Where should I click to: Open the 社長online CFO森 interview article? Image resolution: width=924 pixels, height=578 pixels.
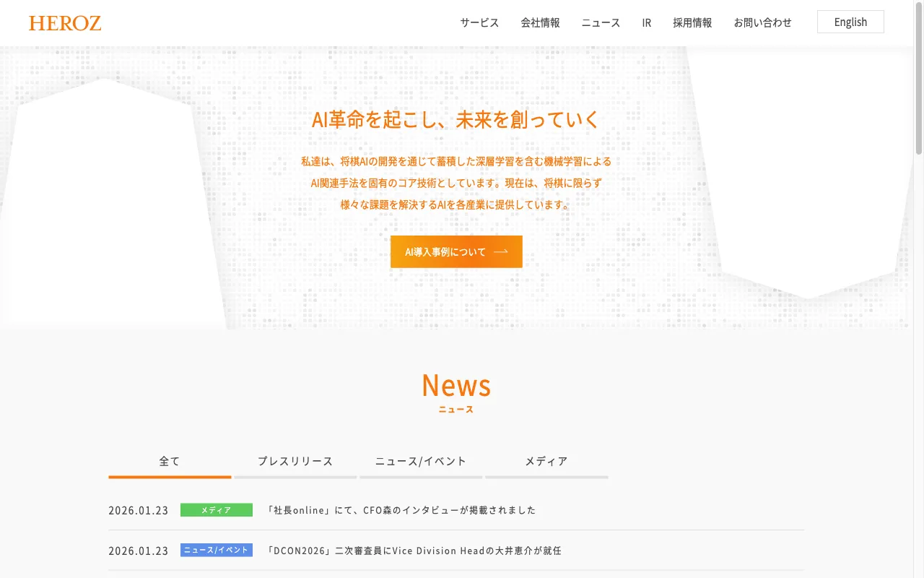click(x=401, y=510)
